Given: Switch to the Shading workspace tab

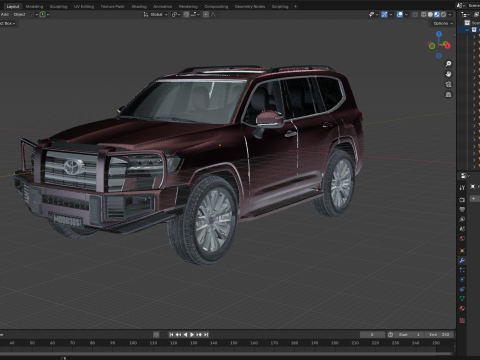Looking at the screenshot, I should point(139,6).
